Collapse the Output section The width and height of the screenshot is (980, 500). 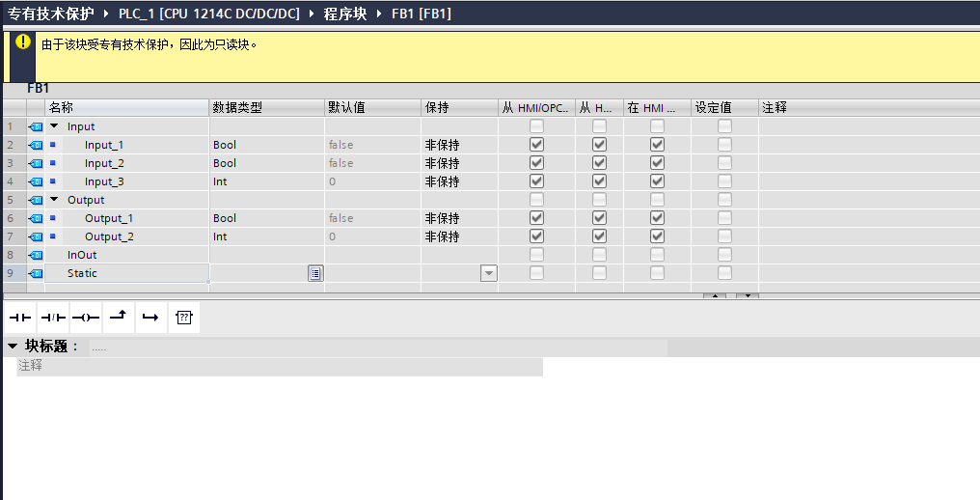pyautogui.click(x=54, y=200)
